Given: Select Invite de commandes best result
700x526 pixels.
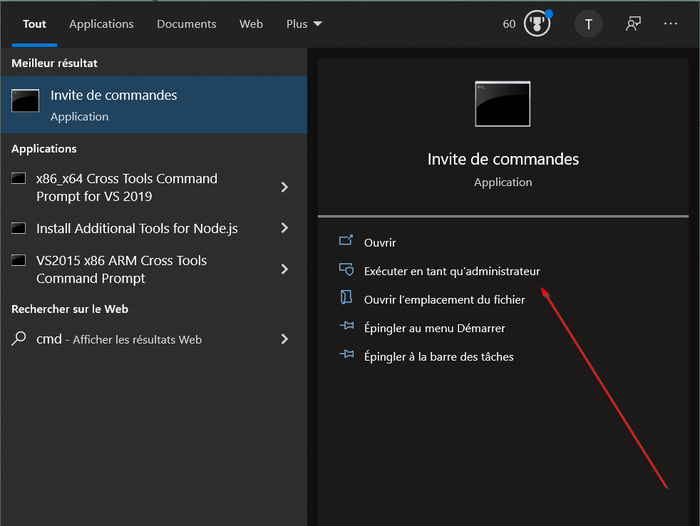Looking at the screenshot, I should click(154, 105).
